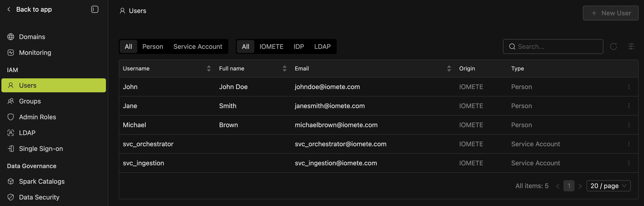
Task: Sort table by Username column
Action: click(x=209, y=69)
